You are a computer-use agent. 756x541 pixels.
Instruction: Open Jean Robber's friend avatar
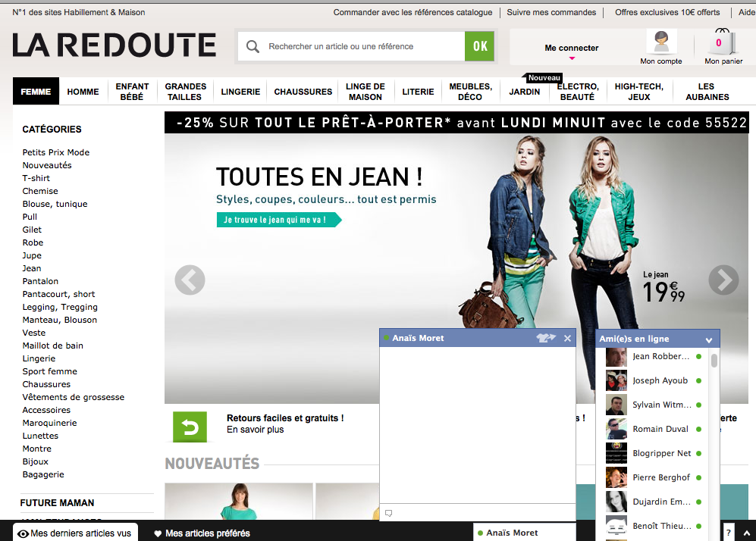coord(616,357)
